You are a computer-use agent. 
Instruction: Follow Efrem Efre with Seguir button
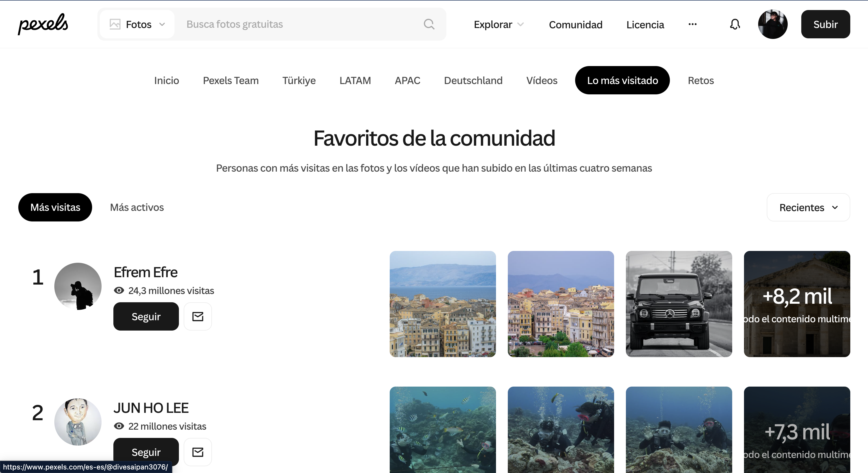[x=146, y=316]
